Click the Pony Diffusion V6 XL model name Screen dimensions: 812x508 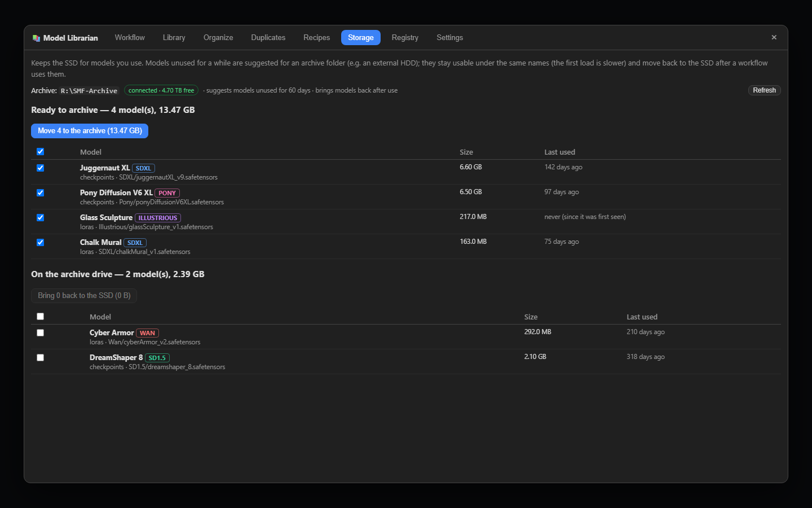116,192
